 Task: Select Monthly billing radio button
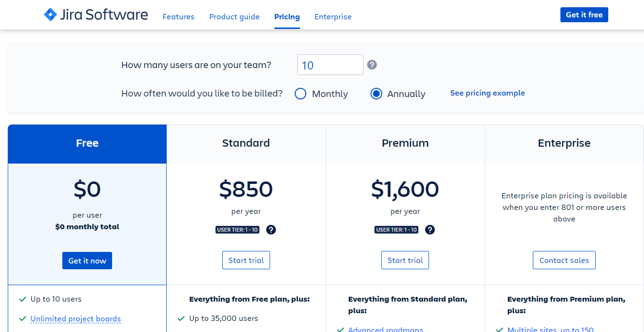pos(301,94)
